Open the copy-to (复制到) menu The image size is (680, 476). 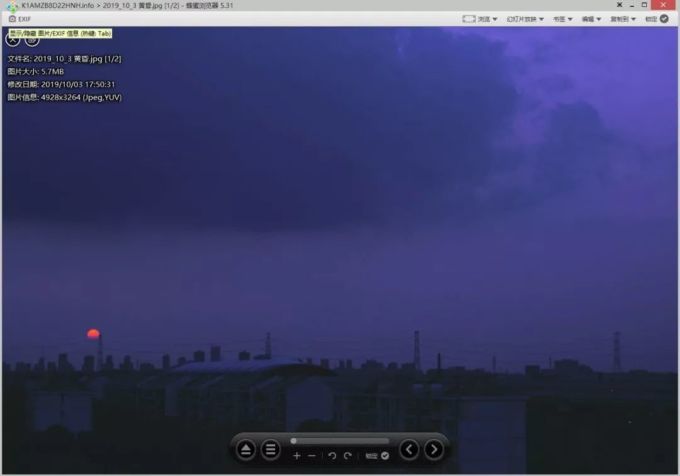click(x=623, y=19)
